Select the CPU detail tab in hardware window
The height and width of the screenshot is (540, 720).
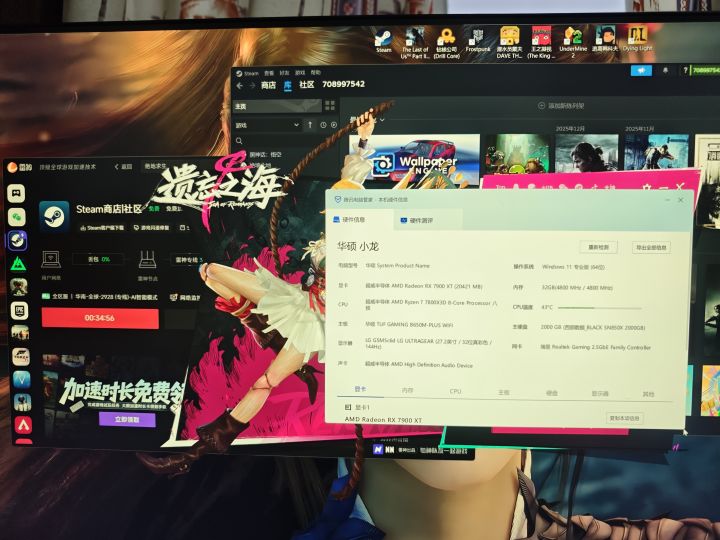coord(455,391)
